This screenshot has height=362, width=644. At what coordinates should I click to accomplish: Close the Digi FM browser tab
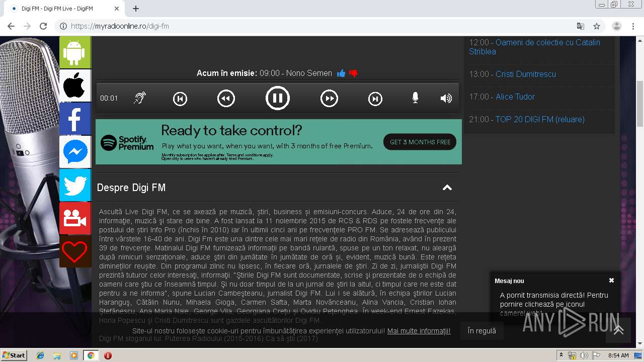click(x=117, y=9)
